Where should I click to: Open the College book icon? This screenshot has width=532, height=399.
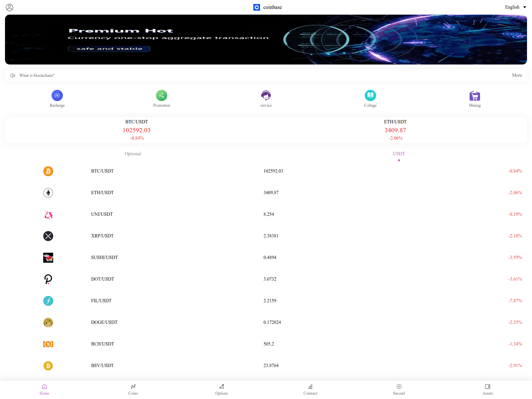point(370,95)
